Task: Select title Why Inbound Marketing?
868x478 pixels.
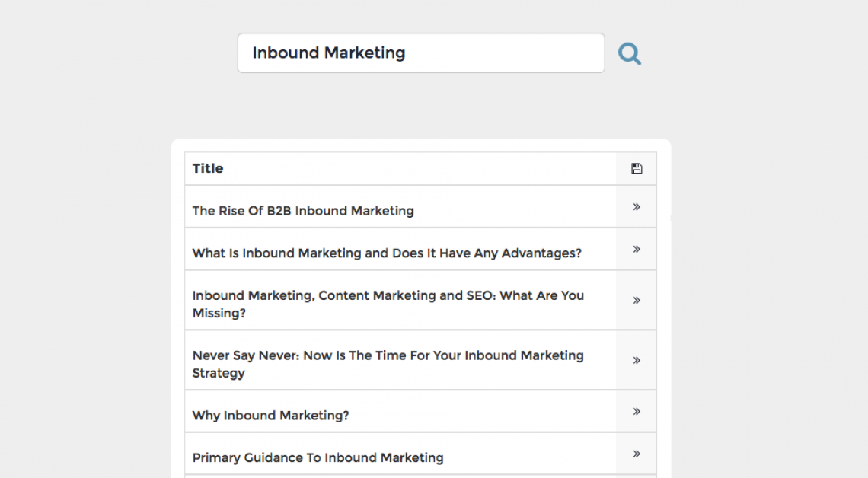Action: click(x=271, y=416)
